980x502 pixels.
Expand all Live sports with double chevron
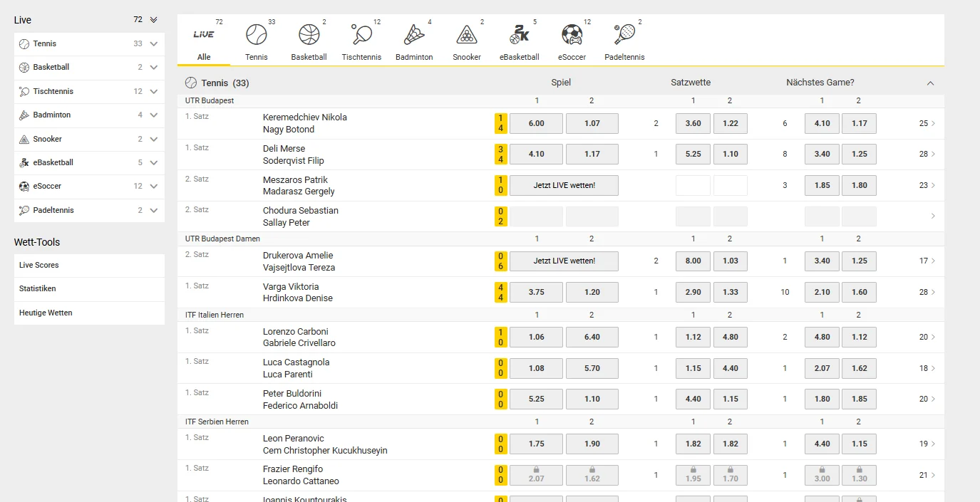[x=154, y=20]
